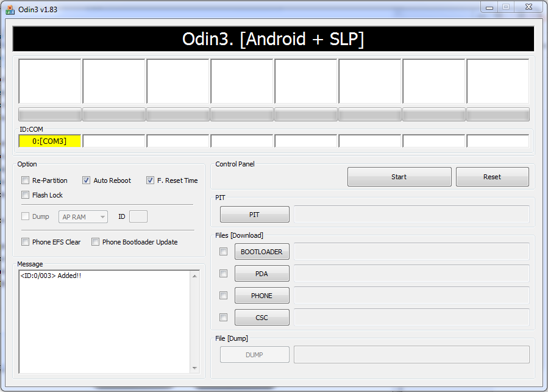Viewport: 548px width, 392px height.
Task: Click the BOOTLOADER file button
Action: pyautogui.click(x=262, y=252)
